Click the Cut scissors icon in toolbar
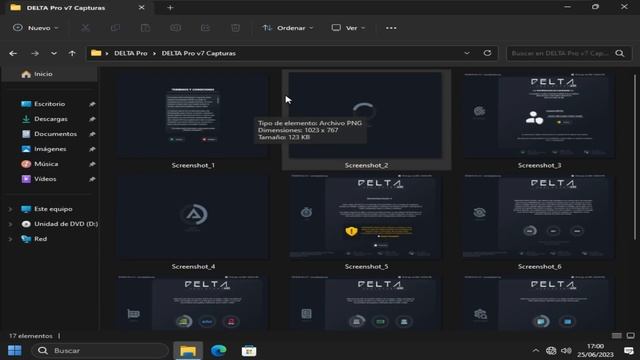 pos(85,28)
